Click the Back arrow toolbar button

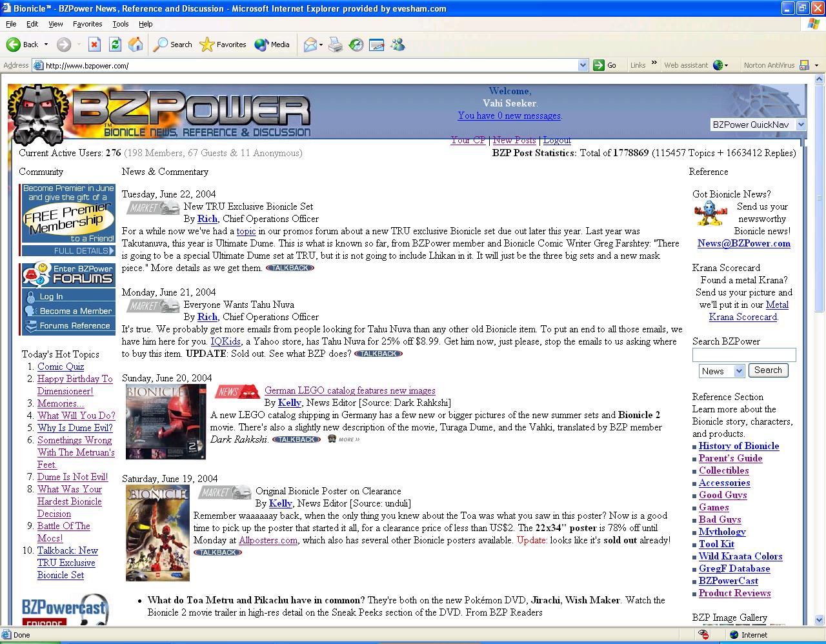pyautogui.click(x=23, y=45)
